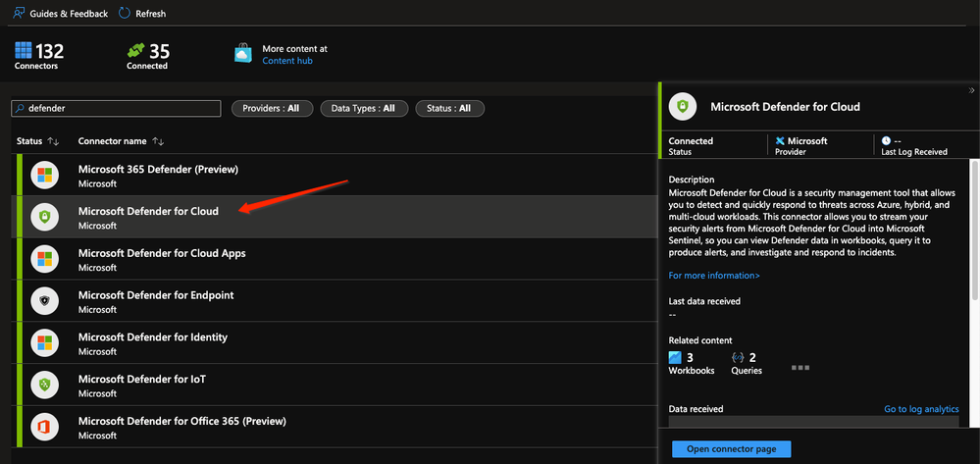Click the Queries code icon
This screenshot has width=980, height=464.
pos(738,358)
